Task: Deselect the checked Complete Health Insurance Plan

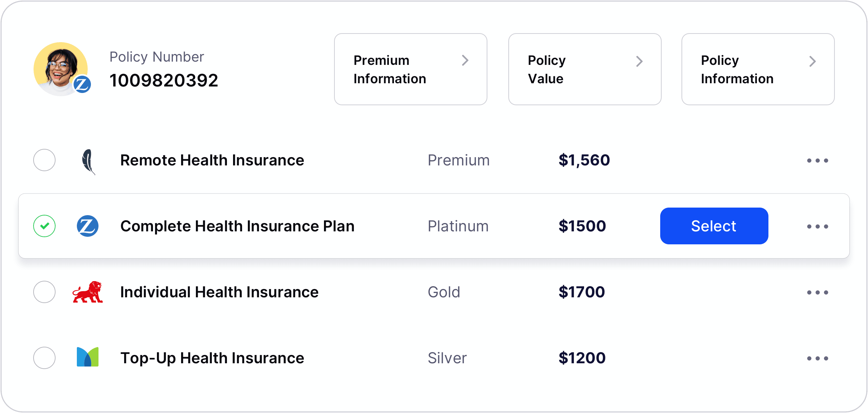Action: click(44, 226)
